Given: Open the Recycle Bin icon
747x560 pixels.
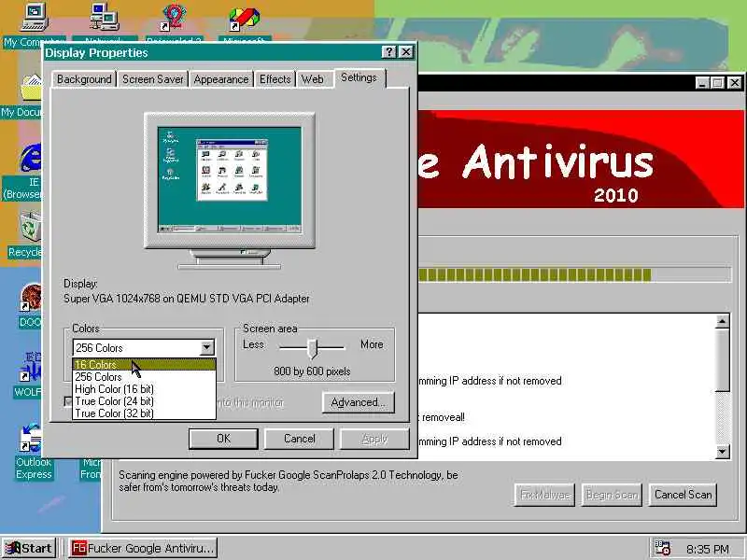Looking at the screenshot, I should (x=31, y=227).
